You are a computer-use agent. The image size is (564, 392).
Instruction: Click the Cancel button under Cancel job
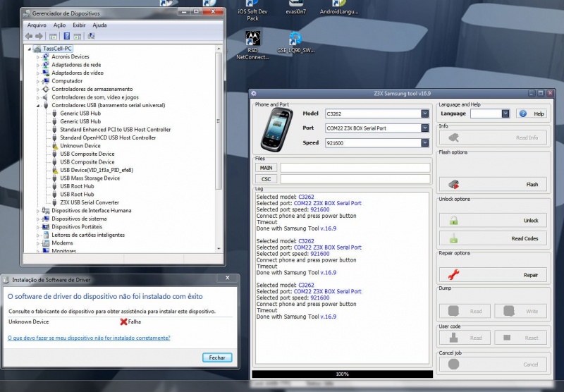point(493,365)
